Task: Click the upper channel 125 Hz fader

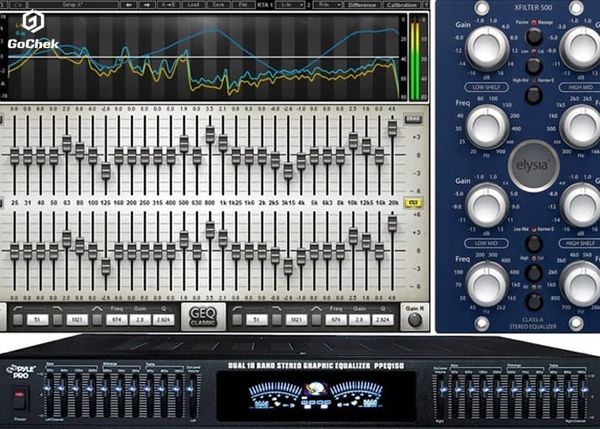Action: (106, 170)
